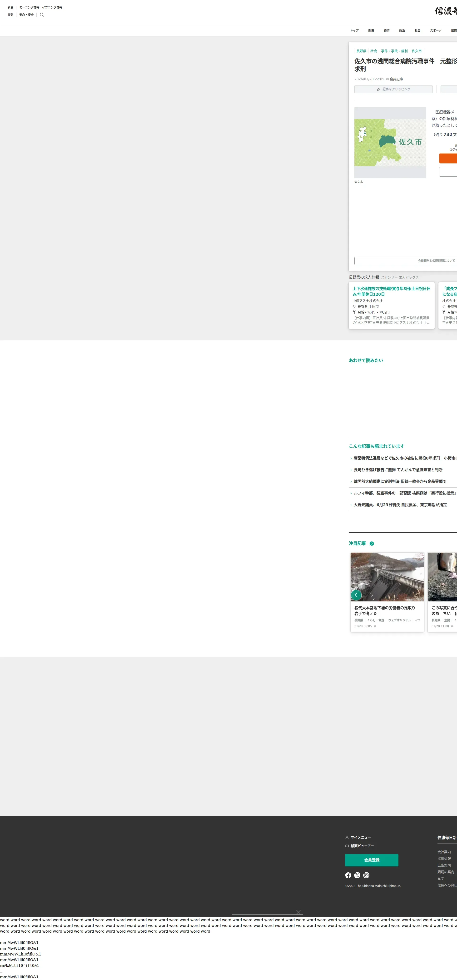Click the マイメニュー person icon
Screen dimensions: 457x980
coord(347,837)
